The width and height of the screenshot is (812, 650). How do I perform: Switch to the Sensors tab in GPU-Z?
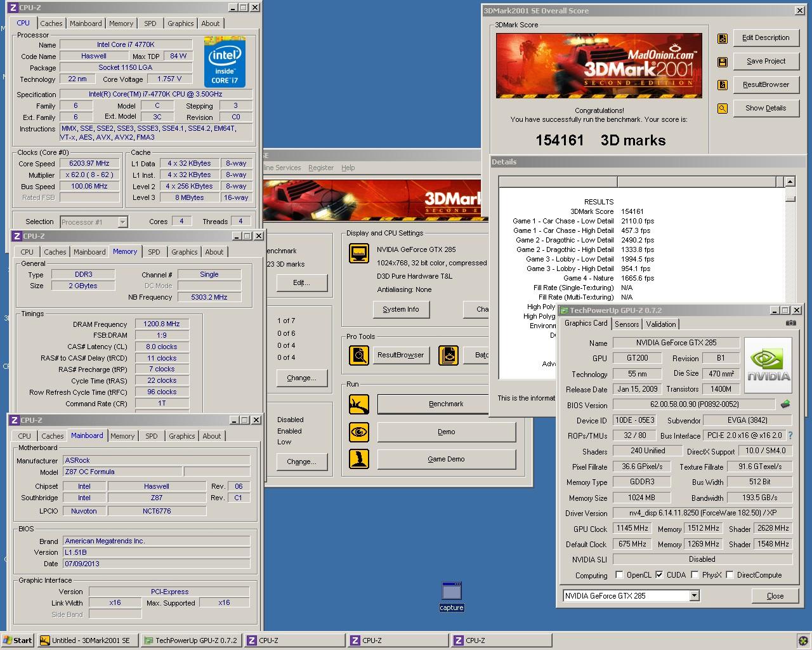coord(627,324)
